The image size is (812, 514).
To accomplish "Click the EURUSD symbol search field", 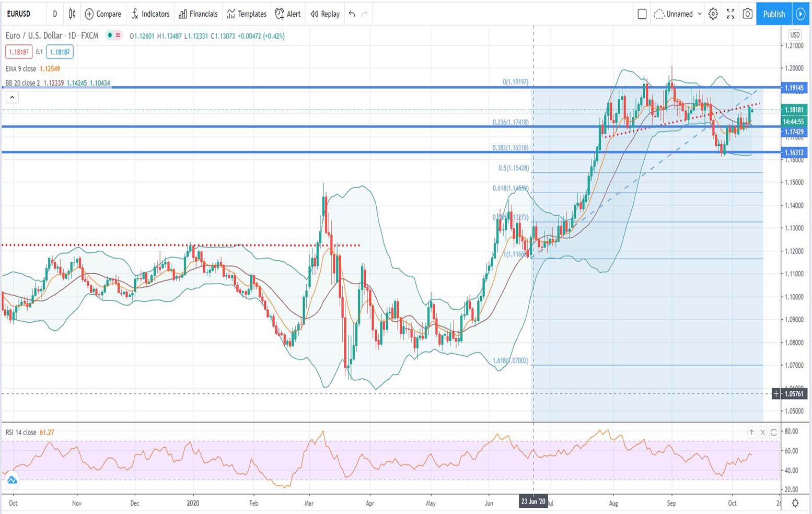I will [19, 14].
